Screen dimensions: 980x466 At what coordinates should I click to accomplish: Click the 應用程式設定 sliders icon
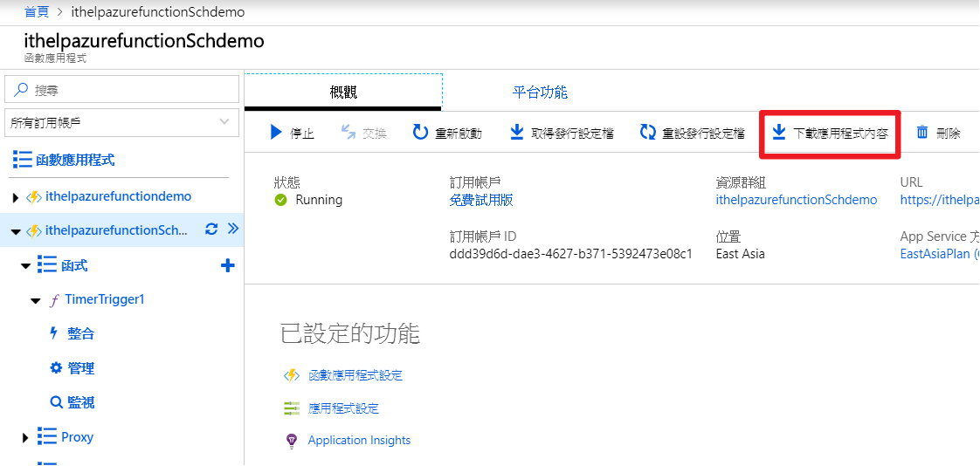(x=291, y=408)
